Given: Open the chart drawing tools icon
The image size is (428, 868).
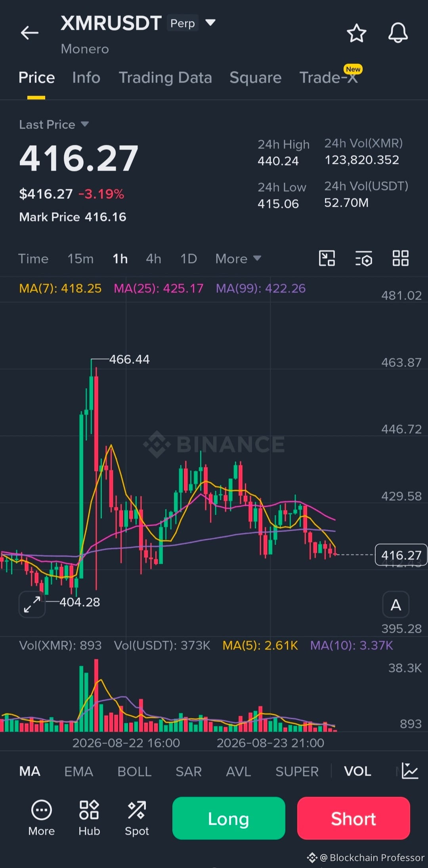Looking at the screenshot, I should (327, 258).
